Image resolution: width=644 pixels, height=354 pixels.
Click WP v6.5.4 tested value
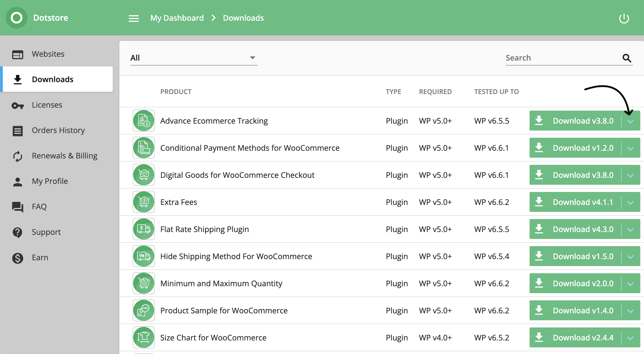coord(492,256)
